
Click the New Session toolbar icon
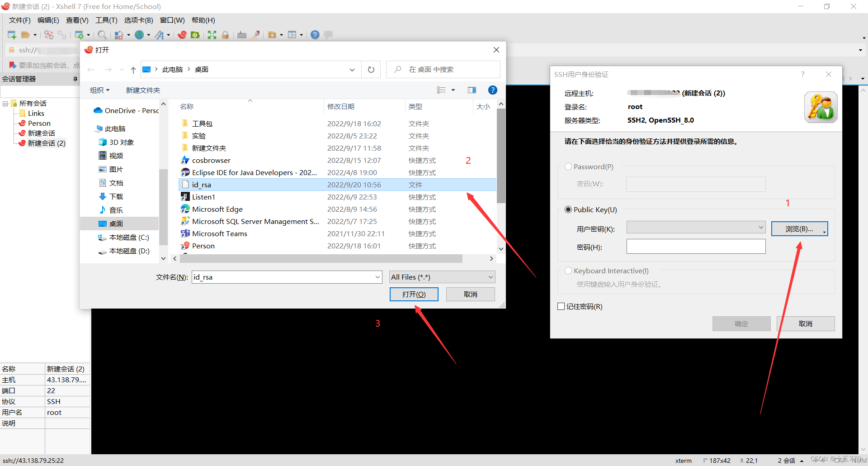12,35
